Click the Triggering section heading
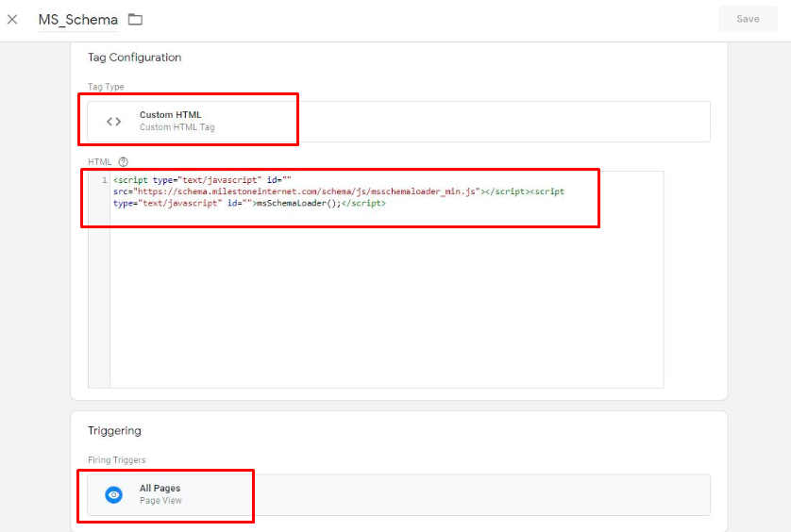Image resolution: width=791 pixels, height=532 pixels. click(114, 431)
